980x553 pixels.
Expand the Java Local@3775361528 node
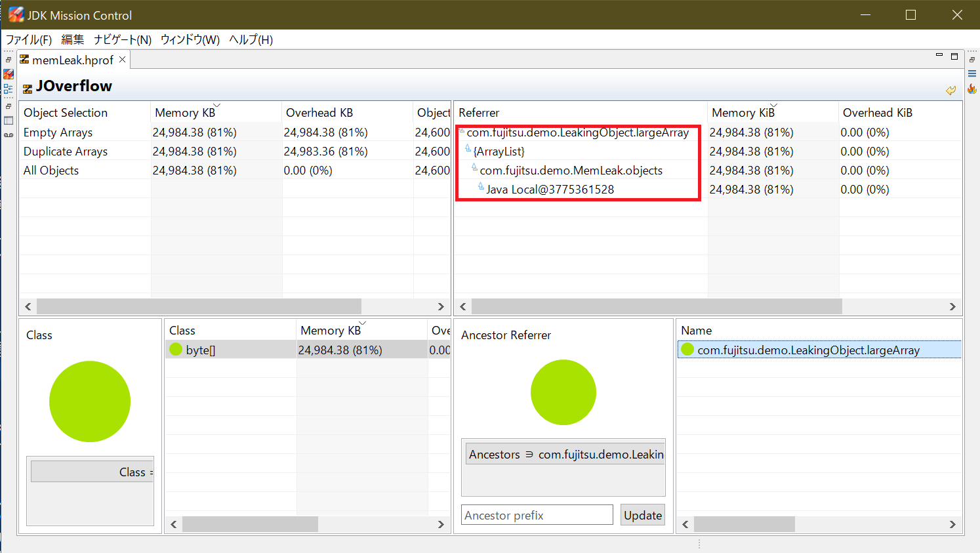[481, 188]
